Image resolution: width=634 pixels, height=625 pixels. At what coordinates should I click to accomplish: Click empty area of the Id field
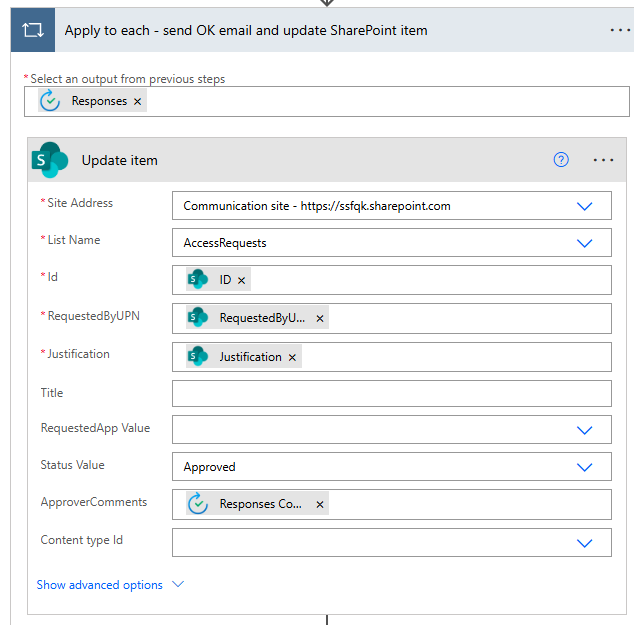[429, 280]
